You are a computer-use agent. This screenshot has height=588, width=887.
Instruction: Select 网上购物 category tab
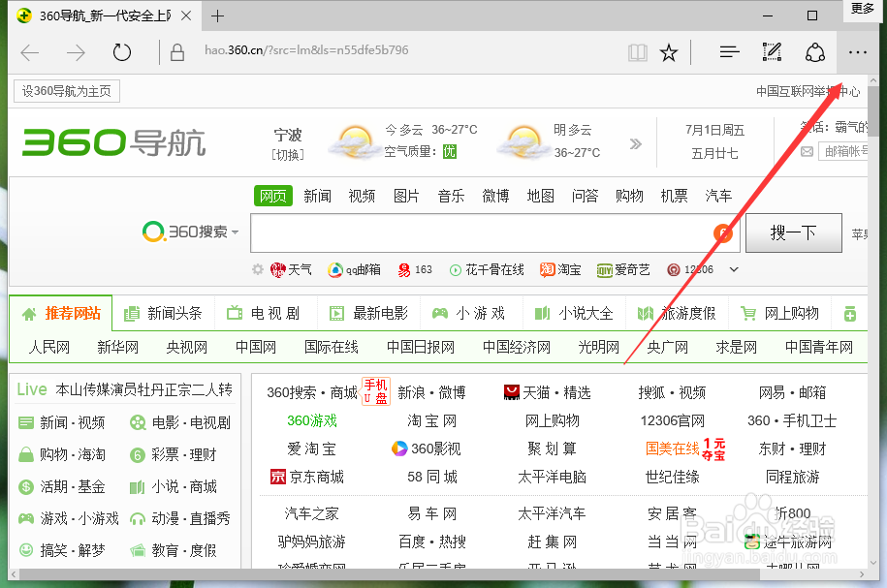tap(779, 313)
